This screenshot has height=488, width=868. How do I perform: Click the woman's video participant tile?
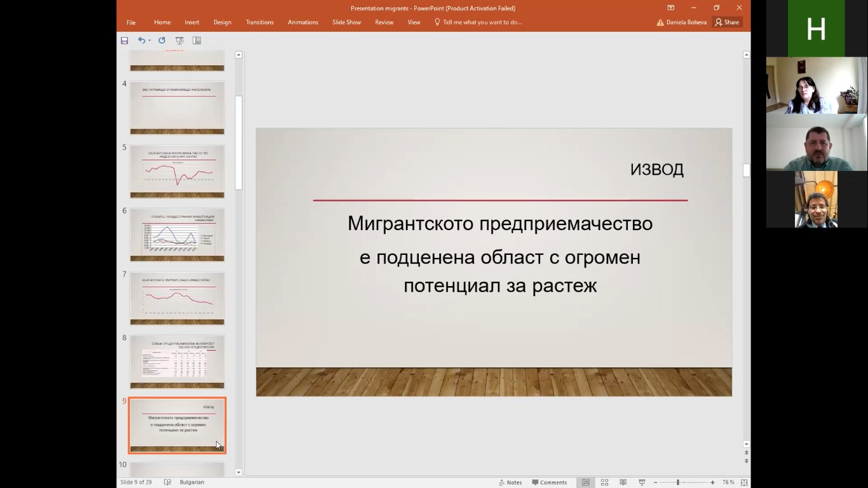click(x=816, y=85)
